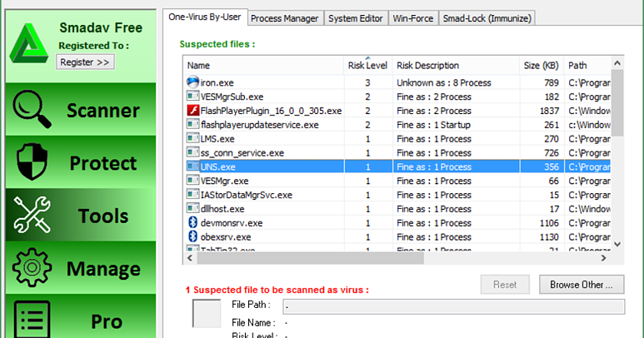The width and height of the screenshot is (644, 338).
Task: Click the Browse Other ... button
Action: pos(582,285)
